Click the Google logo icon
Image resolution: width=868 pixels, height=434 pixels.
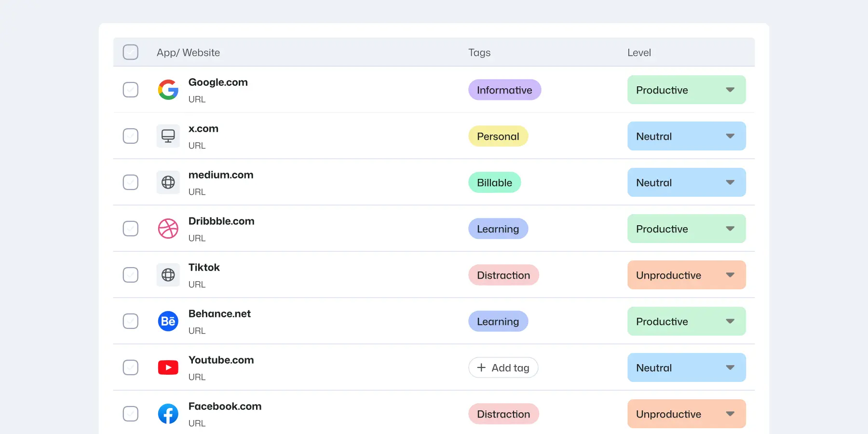[168, 90]
